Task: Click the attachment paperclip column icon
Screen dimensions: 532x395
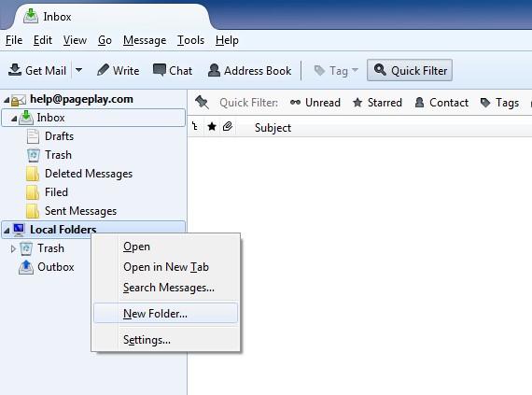Action: coord(228,127)
